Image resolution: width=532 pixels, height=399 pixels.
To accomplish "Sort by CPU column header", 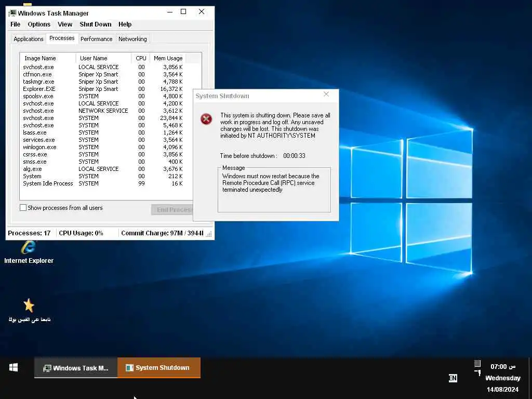I will click(141, 58).
